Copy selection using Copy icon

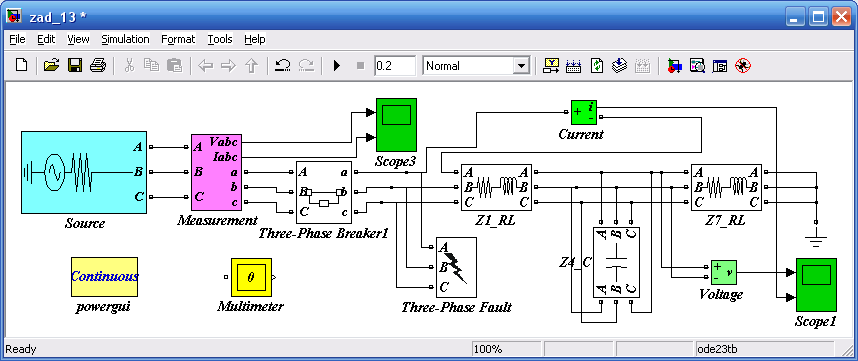coord(151,66)
